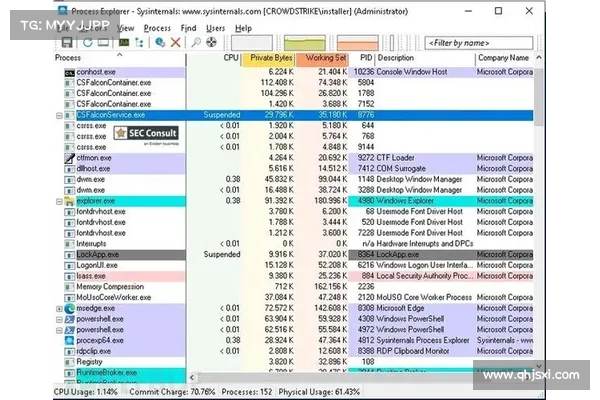Click 'Local Security Authority Proc...' description cell
The height and width of the screenshot is (400, 600).
pyautogui.click(x=425, y=276)
